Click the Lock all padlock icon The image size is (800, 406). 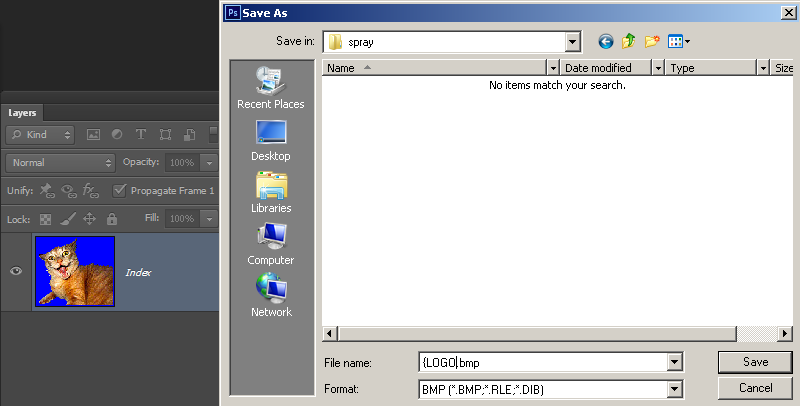pyautogui.click(x=112, y=219)
